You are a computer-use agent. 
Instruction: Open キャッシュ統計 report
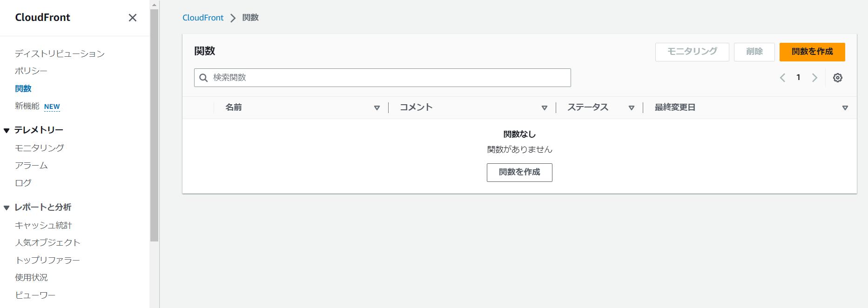pos(43,225)
